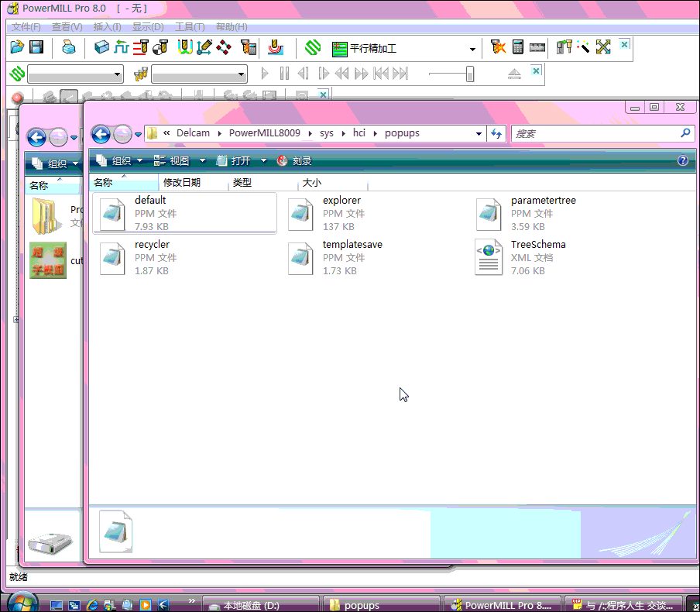Open the 工具(T) menu
The height and width of the screenshot is (612, 700).
190,27
